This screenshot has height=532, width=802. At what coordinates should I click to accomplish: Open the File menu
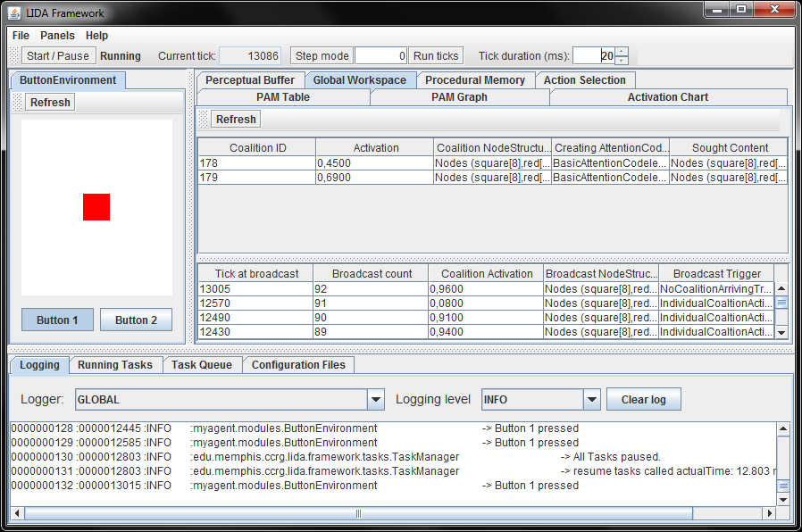[x=21, y=36]
